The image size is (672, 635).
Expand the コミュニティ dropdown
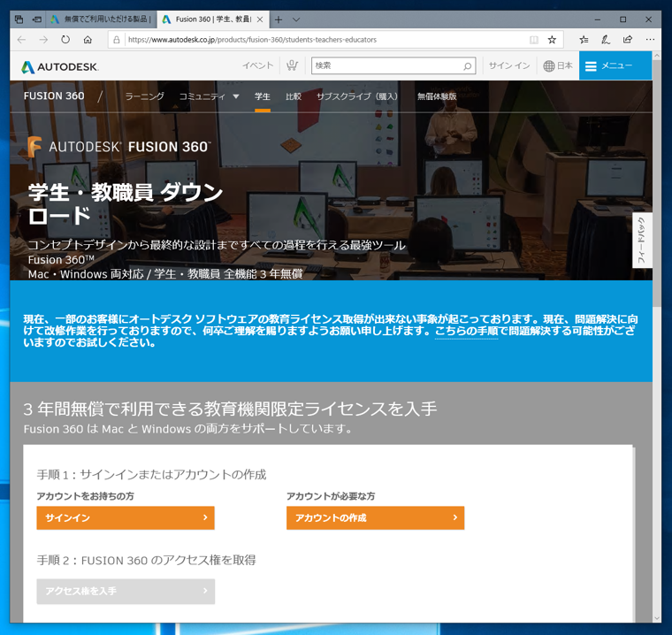click(x=209, y=96)
